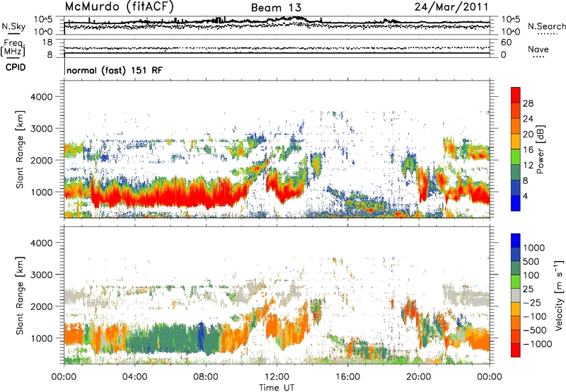Click the 18 tick on frequency axis
566x392 pixels.
pyautogui.click(x=47, y=42)
